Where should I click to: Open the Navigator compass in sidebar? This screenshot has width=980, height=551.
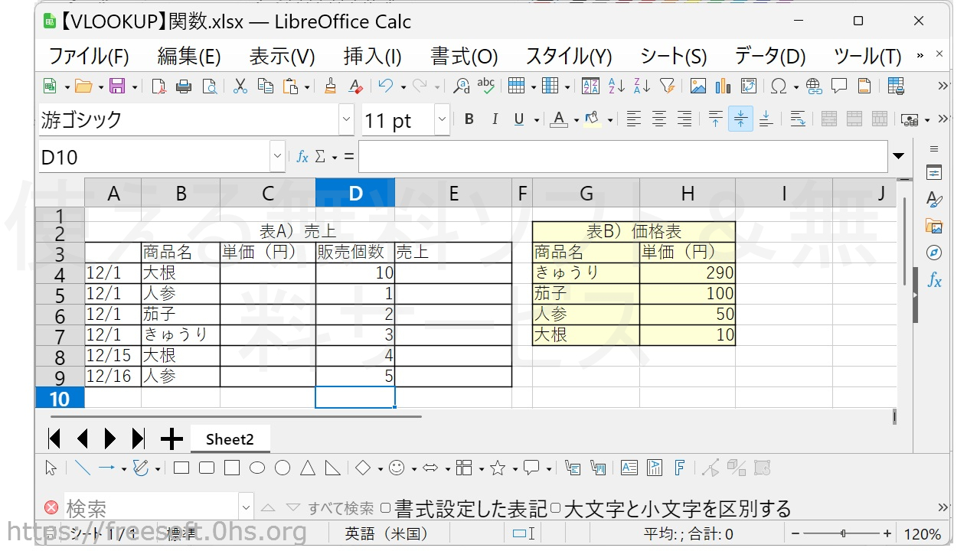(933, 253)
